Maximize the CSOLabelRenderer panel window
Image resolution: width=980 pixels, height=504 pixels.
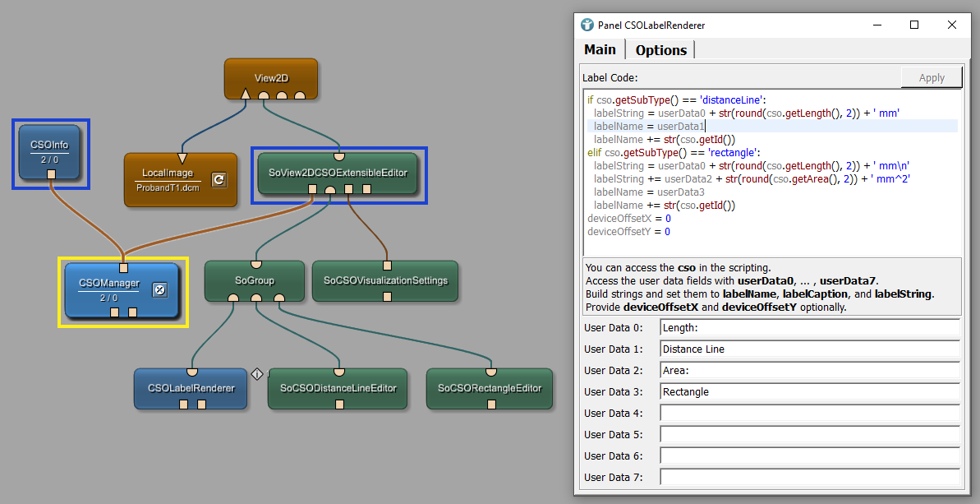[x=914, y=25]
